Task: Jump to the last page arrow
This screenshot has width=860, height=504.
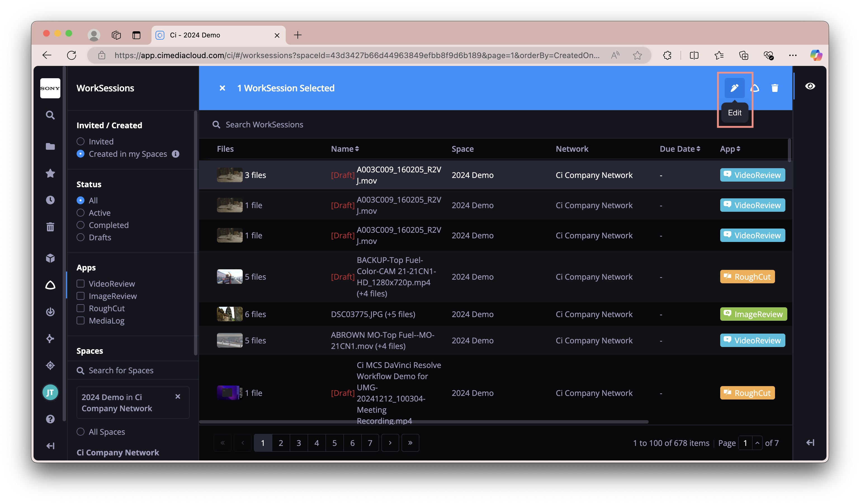Action: [x=410, y=443]
